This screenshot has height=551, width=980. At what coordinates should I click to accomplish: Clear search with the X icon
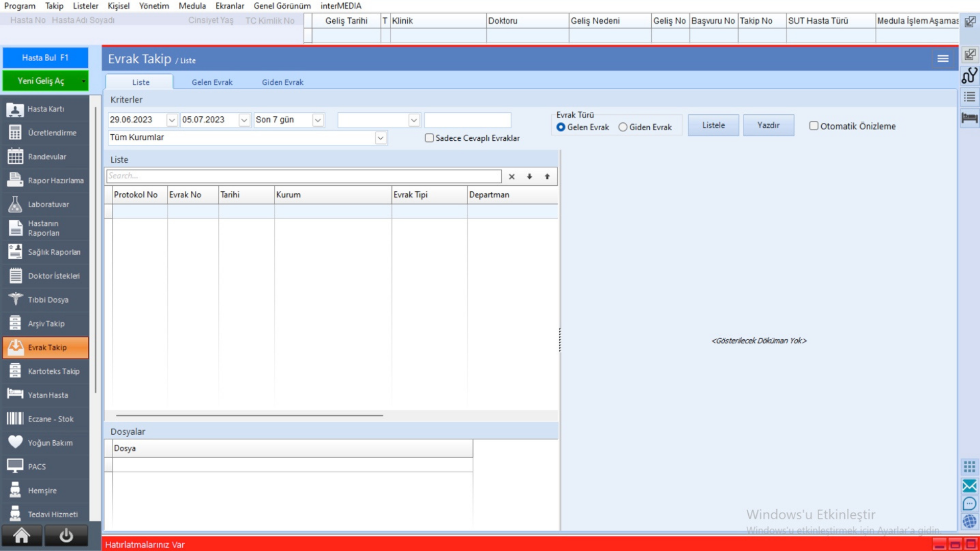[511, 177]
